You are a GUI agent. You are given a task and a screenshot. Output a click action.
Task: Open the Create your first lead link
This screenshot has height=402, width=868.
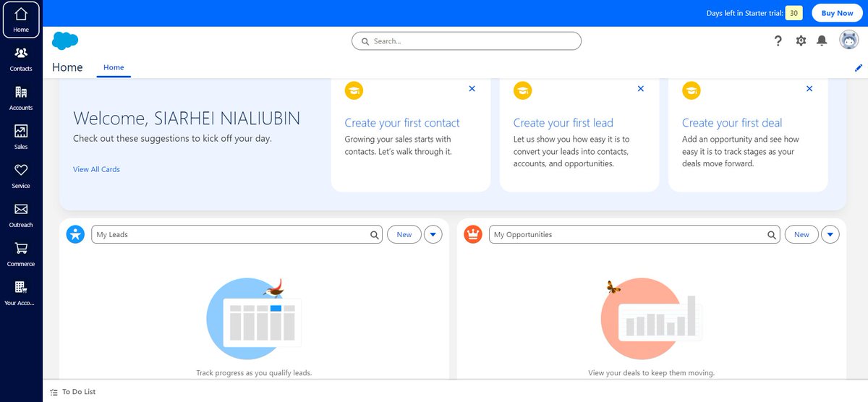click(x=563, y=123)
